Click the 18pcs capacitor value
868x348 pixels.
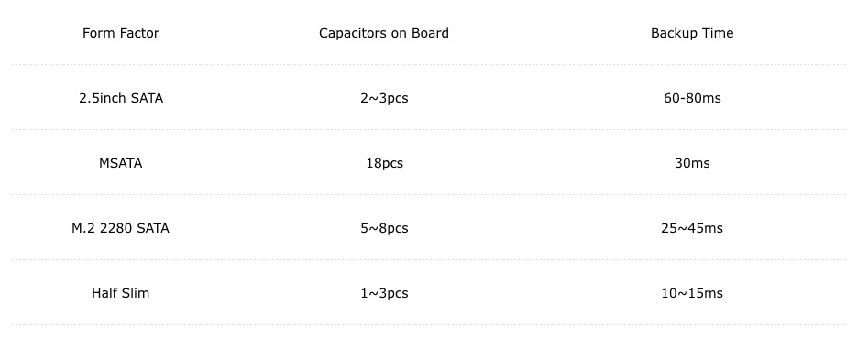click(384, 163)
